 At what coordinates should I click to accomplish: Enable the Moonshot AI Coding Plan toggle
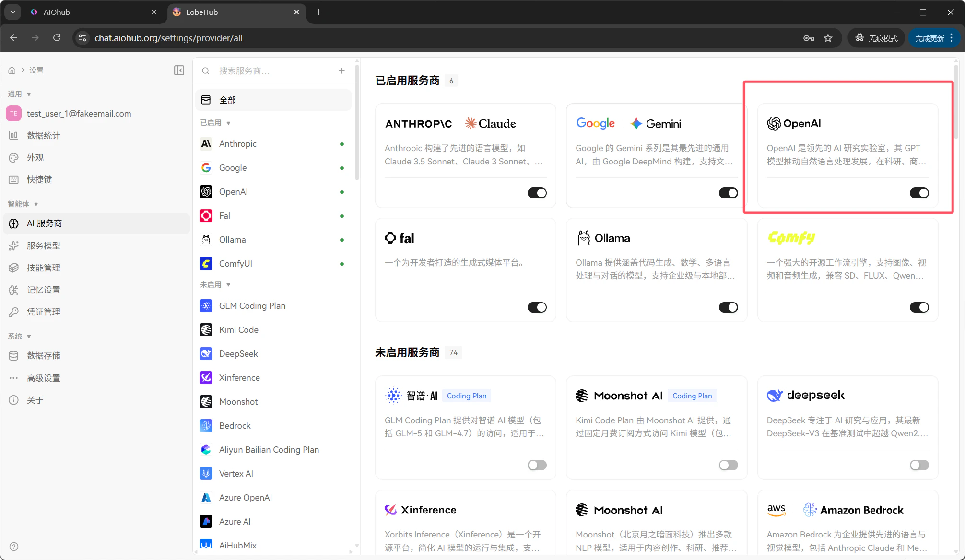(728, 465)
